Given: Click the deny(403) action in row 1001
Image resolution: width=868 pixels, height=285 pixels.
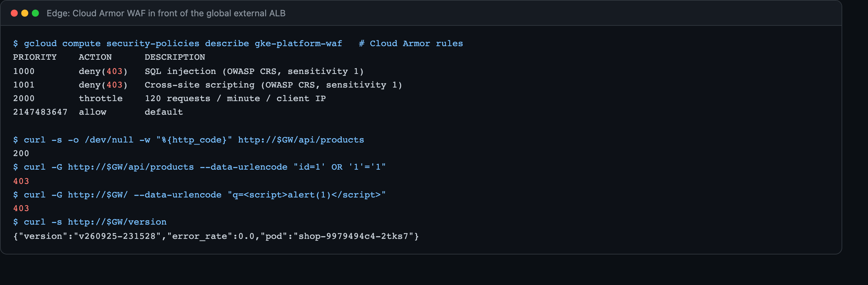Looking at the screenshot, I should tap(103, 85).
